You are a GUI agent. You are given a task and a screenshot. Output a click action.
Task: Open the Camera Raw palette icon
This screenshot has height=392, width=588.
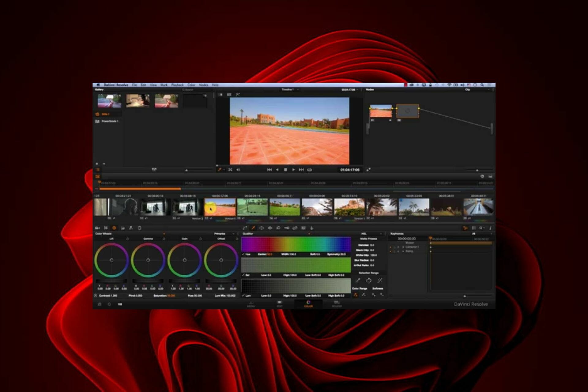point(97,228)
